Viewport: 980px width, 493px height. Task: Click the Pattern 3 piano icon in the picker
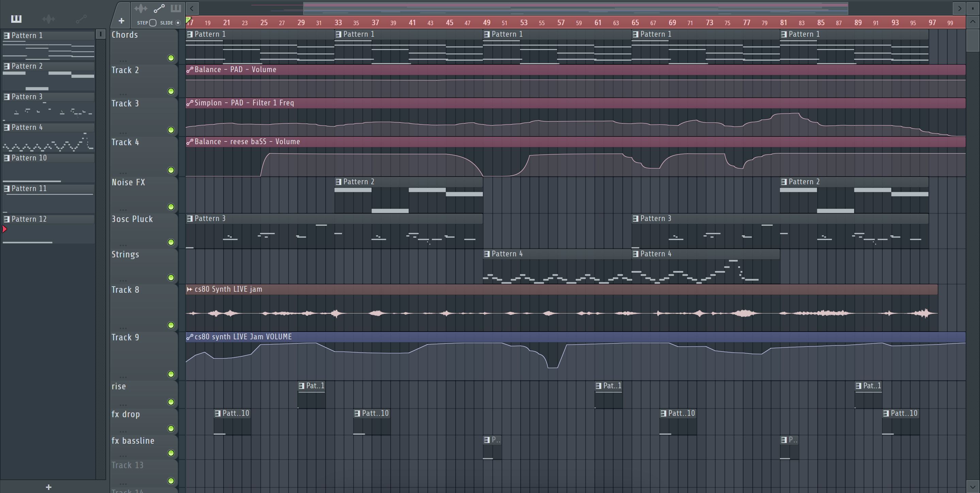tap(6, 97)
